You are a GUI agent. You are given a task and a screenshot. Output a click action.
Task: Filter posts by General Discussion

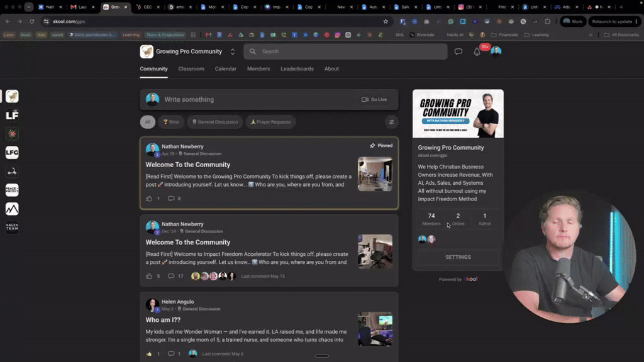click(x=215, y=122)
